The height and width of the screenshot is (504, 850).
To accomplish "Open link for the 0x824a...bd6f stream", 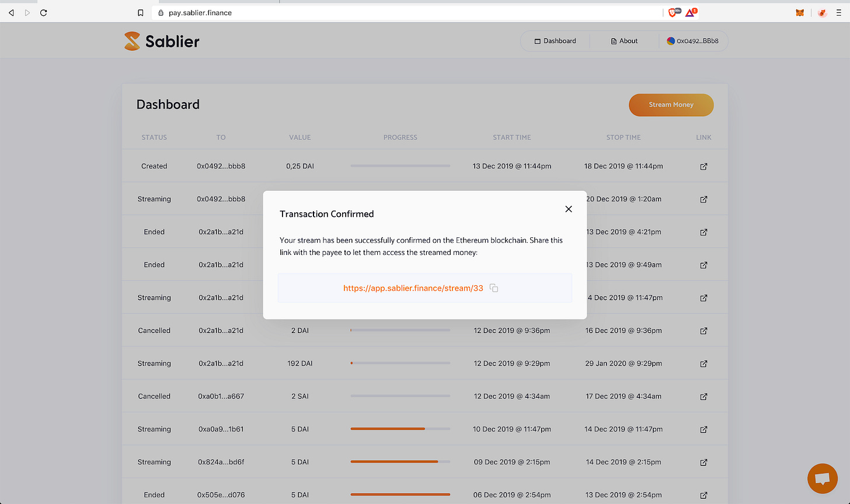I will pyautogui.click(x=703, y=462).
